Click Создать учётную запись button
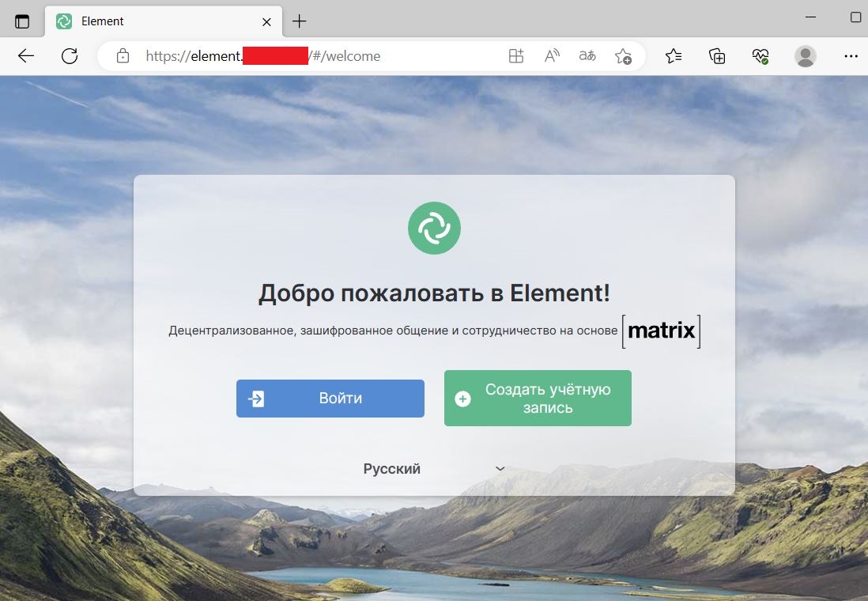The image size is (868, 601). click(x=538, y=399)
